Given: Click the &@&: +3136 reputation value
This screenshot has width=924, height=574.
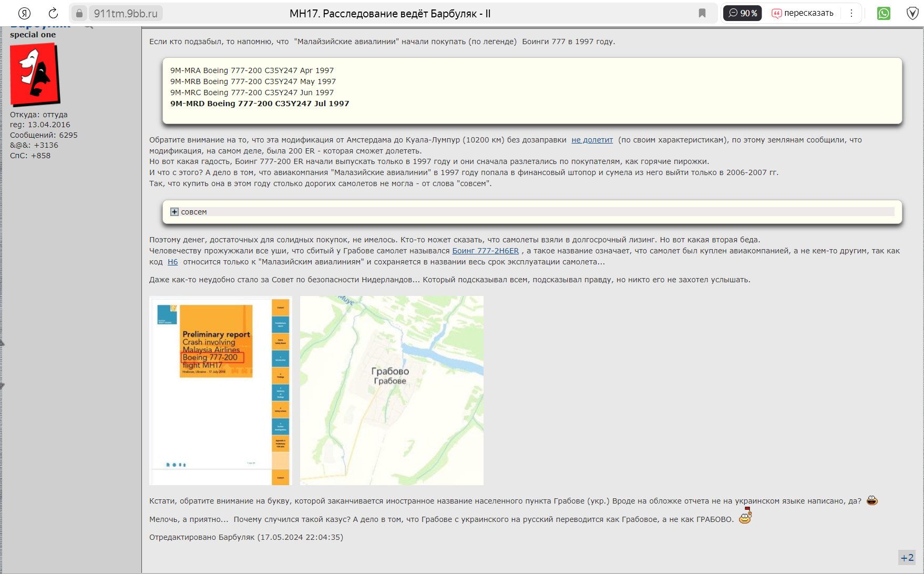Looking at the screenshot, I should pos(34,145).
